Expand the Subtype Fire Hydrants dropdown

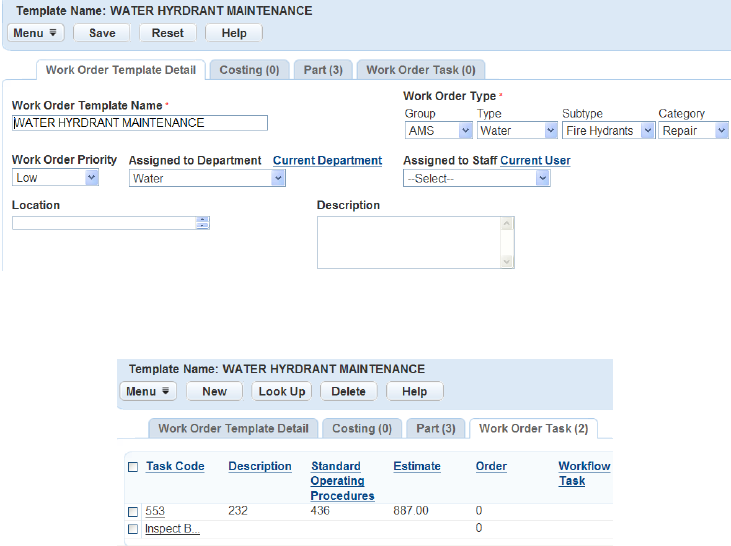[x=608, y=131]
